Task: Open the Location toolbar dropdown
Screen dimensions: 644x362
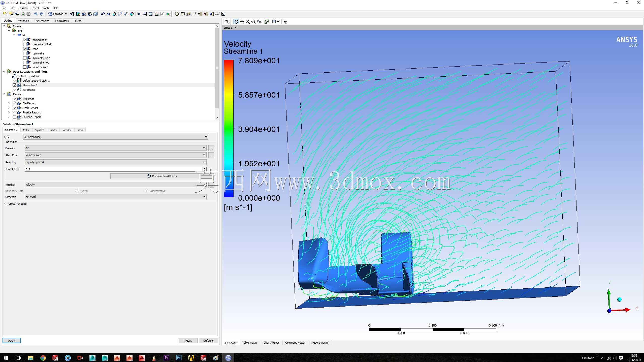Action: [x=58, y=14]
